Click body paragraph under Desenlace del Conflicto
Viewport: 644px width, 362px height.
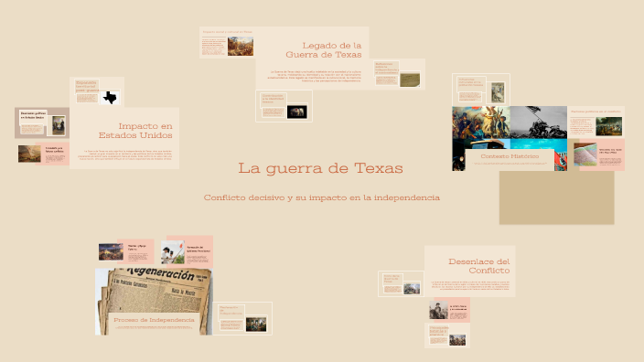[470, 285]
